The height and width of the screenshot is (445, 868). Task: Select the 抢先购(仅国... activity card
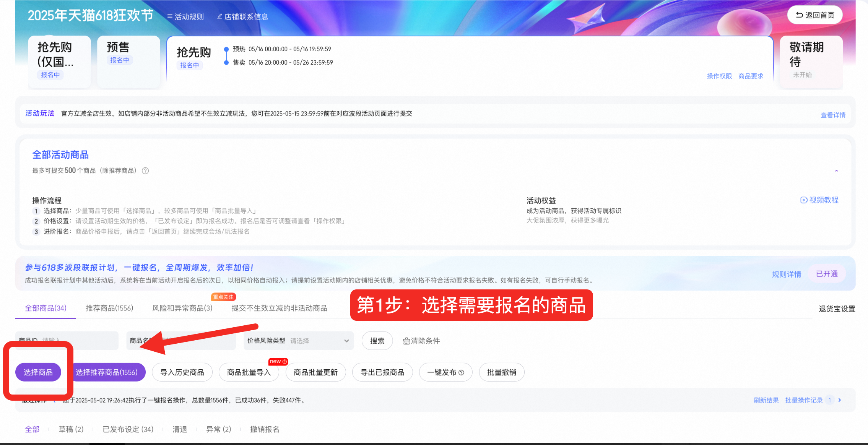click(59, 62)
